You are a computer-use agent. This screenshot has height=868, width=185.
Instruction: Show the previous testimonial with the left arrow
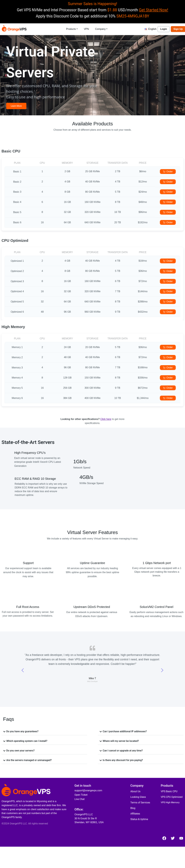pos(23,670)
